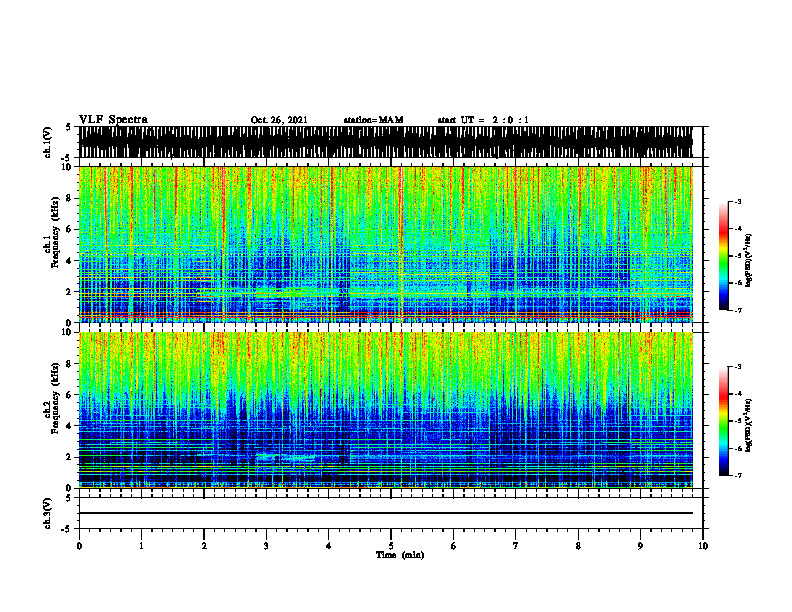
Task: Click the upper color bar's log(PSD) label
Action: coord(749,260)
